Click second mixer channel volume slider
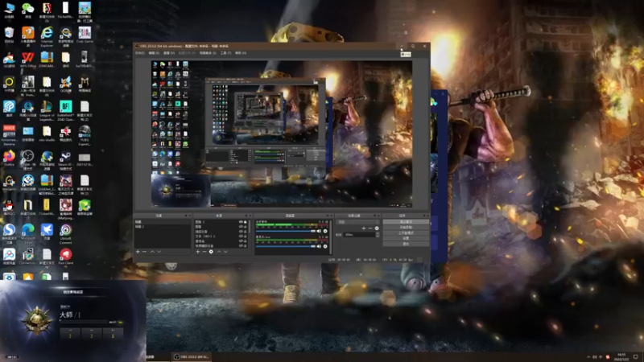The image size is (644, 362). pyautogui.click(x=286, y=246)
